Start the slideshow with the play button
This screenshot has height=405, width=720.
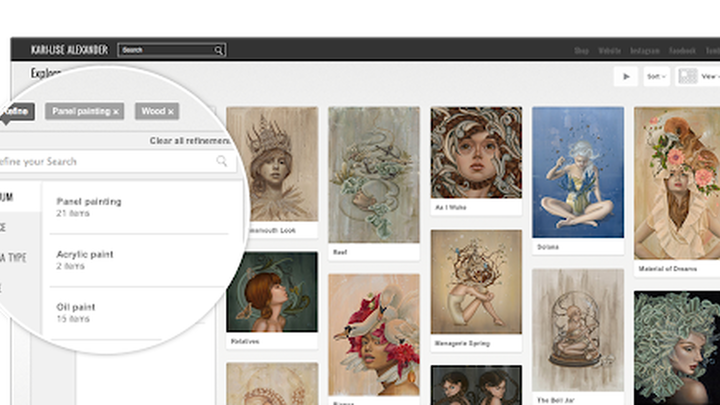pos(627,76)
